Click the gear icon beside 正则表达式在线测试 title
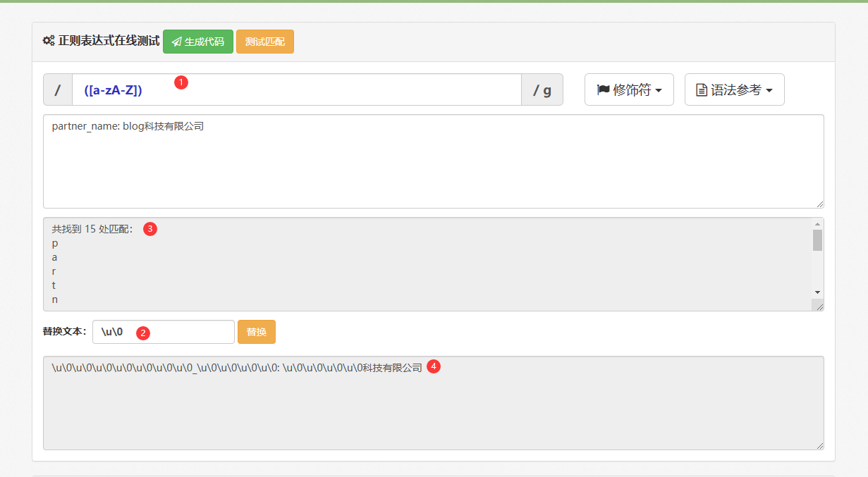Image resolution: width=868 pixels, height=477 pixels. [49, 41]
